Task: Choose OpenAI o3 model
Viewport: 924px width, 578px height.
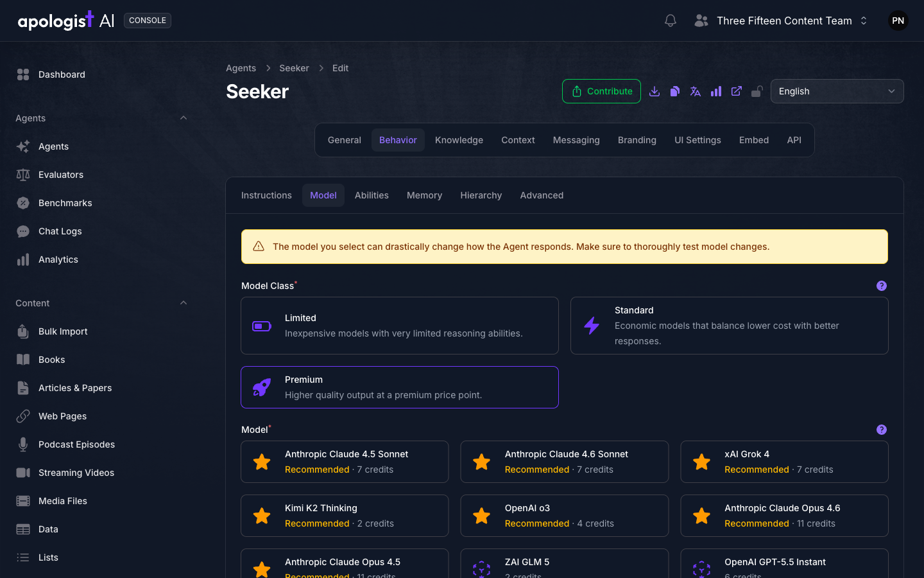Action: point(565,516)
